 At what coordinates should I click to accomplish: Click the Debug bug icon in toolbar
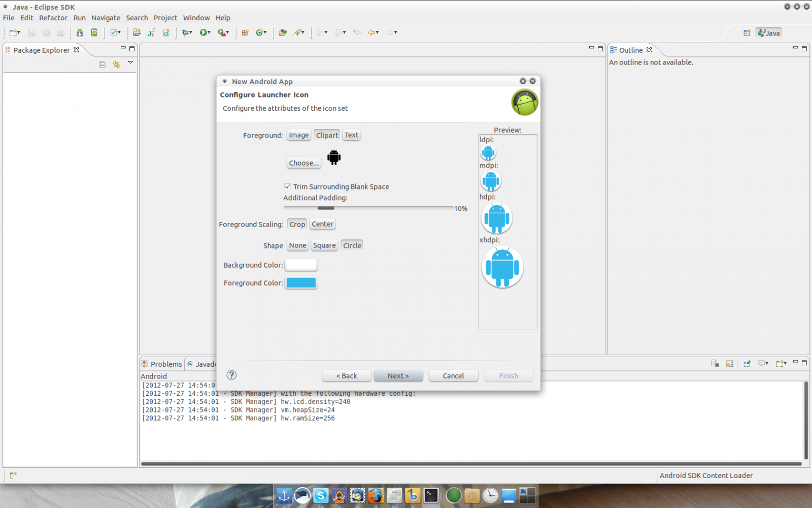click(x=186, y=33)
